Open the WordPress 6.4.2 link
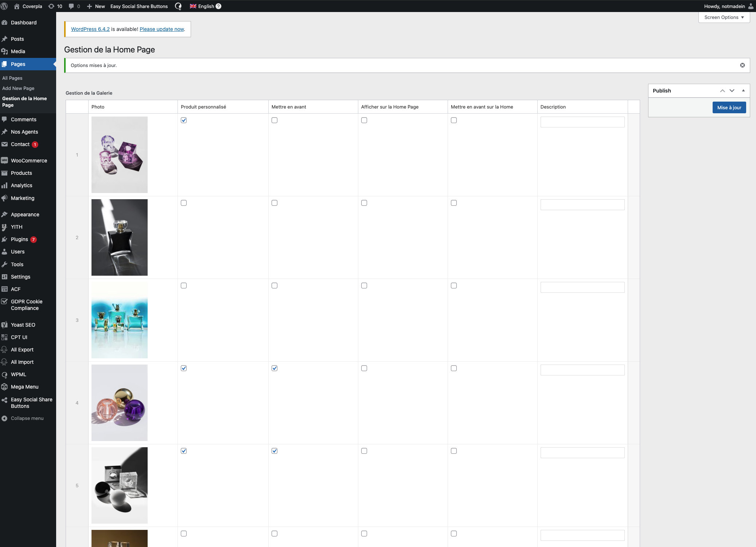 (x=90, y=29)
